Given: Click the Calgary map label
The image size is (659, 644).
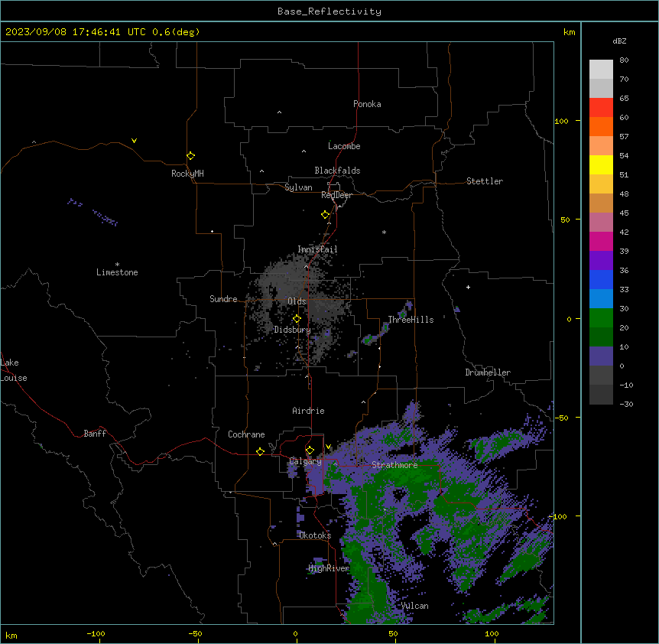Looking at the screenshot, I should (x=306, y=461).
